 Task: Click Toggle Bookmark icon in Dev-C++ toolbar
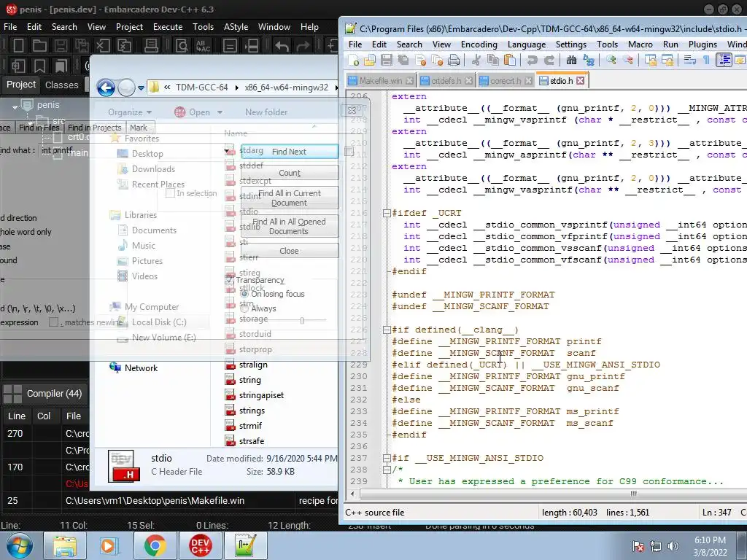tap(39, 66)
